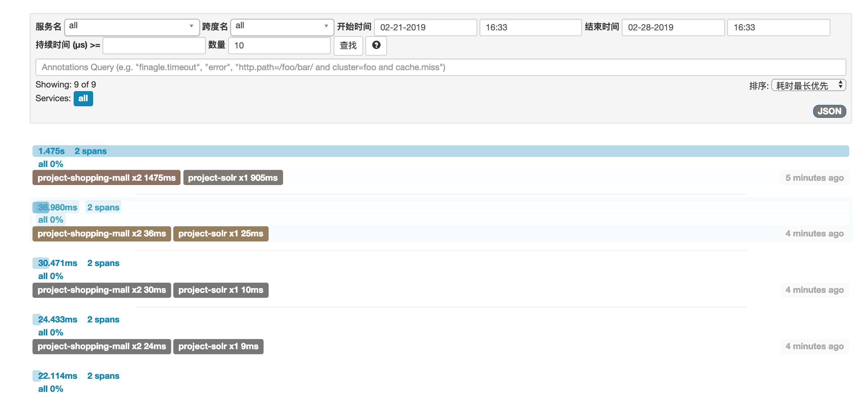Open the 排序 sort order dropdown
The height and width of the screenshot is (394, 868).
tap(808, 85)
